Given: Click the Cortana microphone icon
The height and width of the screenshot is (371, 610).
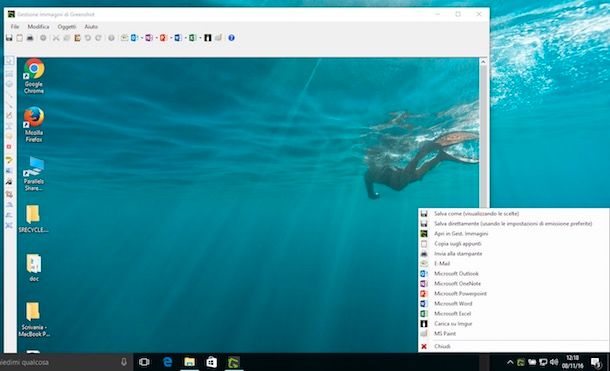Looking at the screenshot, I should click(x=124, y=362).
